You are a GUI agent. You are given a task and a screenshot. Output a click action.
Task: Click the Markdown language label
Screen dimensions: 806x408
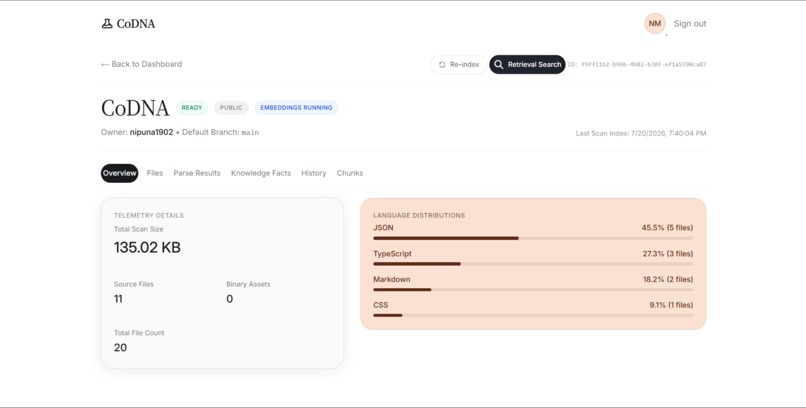pos(392,280)
